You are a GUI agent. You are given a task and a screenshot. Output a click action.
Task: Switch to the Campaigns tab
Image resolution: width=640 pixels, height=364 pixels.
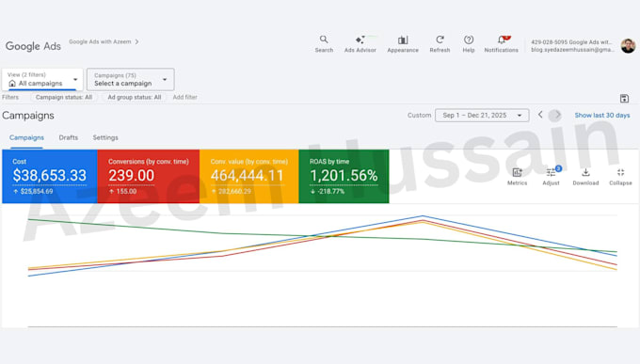point(26,137)
